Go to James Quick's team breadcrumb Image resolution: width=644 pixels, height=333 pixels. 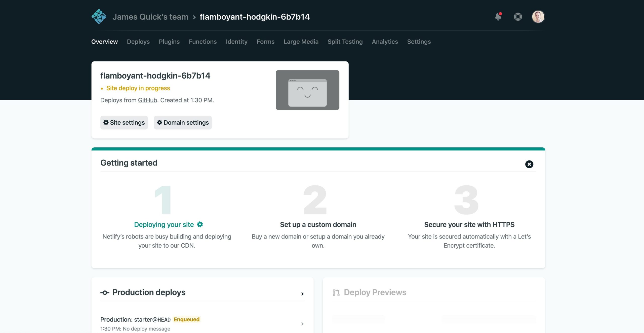(x=150, y=17)
